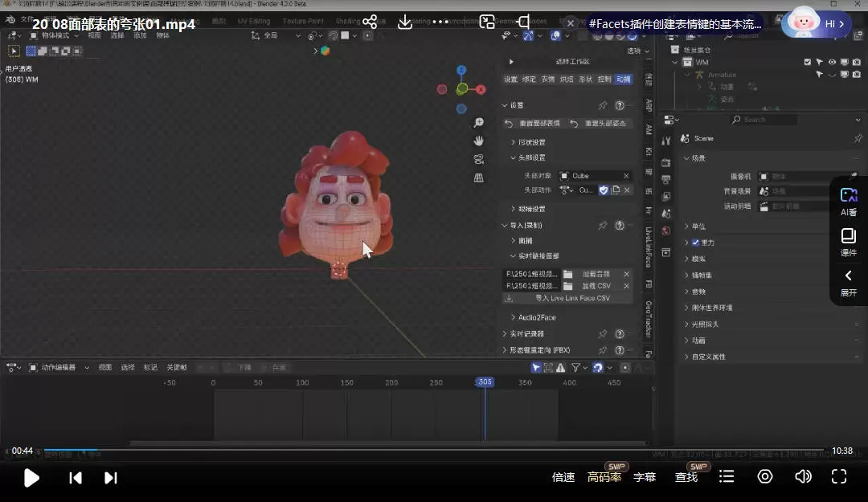Open the 字幕 subtitles option

(645, 477)
